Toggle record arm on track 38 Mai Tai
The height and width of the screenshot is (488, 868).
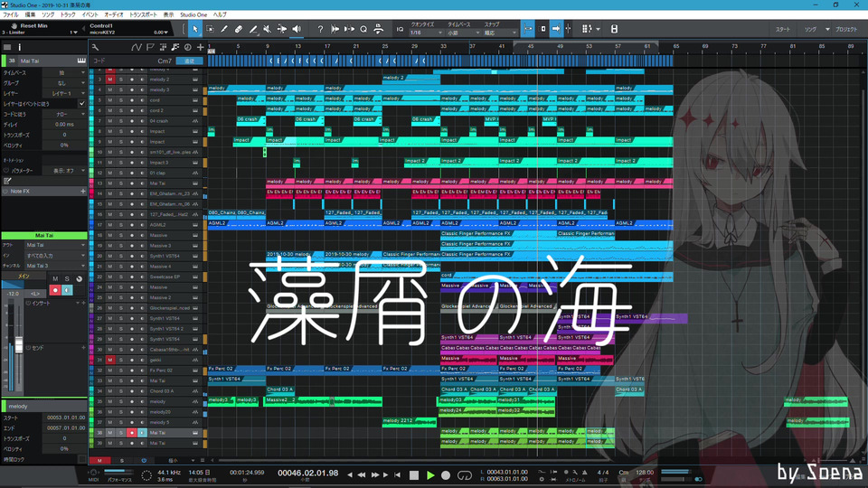(132, 433)
